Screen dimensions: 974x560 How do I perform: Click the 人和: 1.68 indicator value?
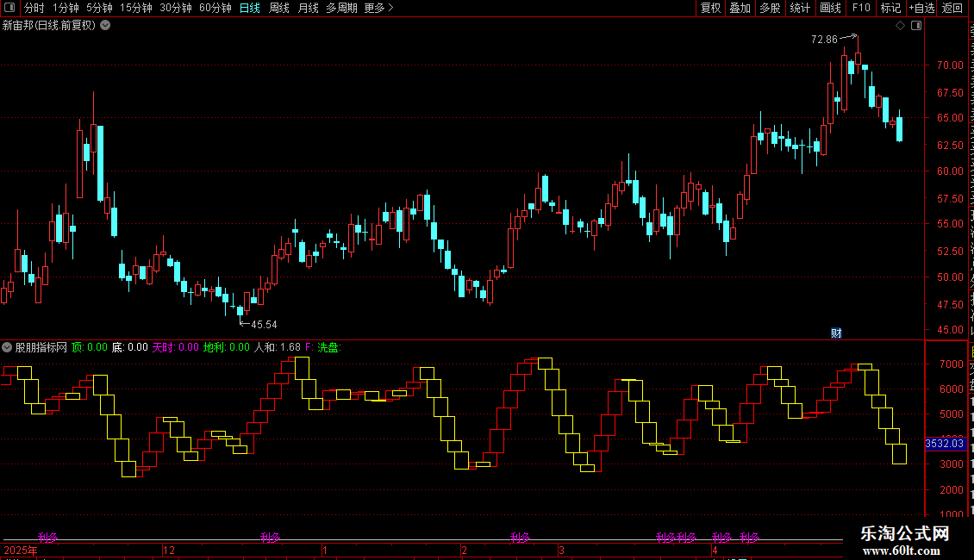[x=277, y=348]
